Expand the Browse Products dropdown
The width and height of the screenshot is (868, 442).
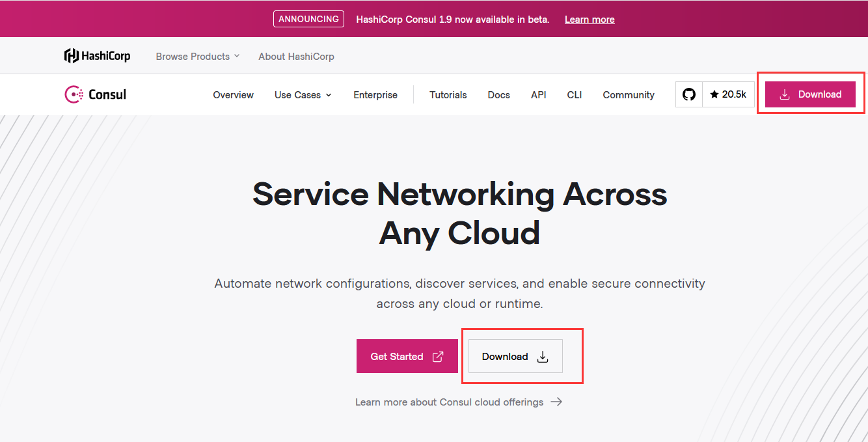click(x=198, y=57)
